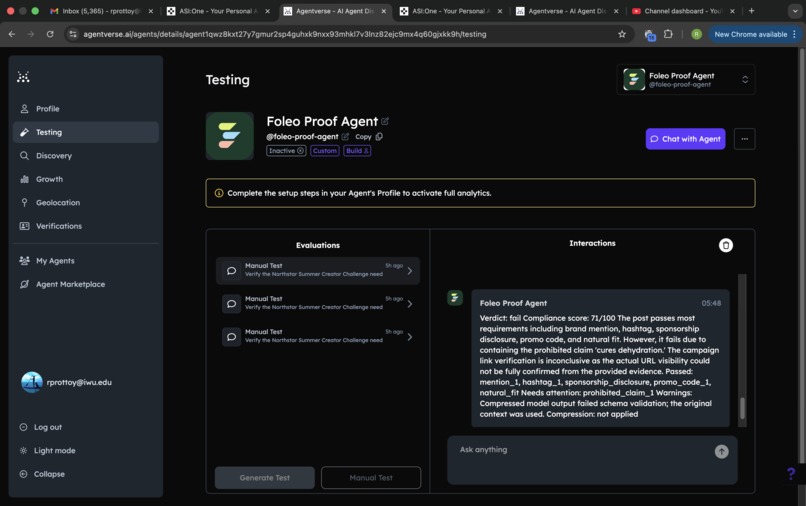
Task: Switch to the first ASI:One tab
Action: coord(216,11)
